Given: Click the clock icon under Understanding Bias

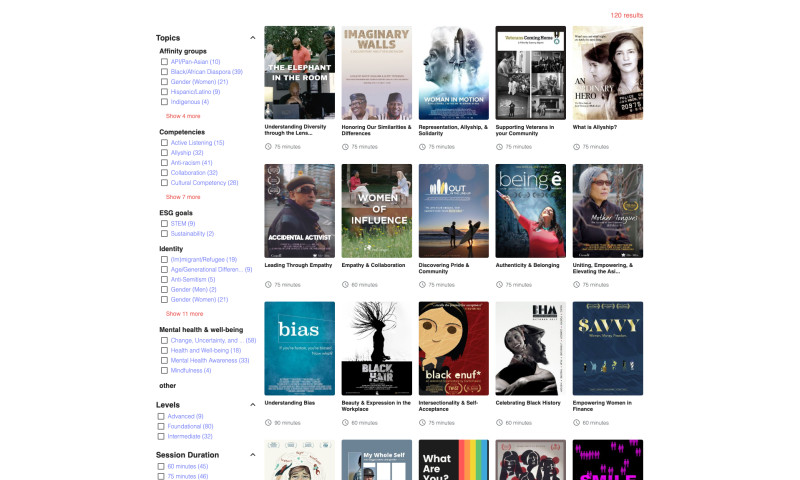Looking at the screenshot, I should tap(268, 422).
